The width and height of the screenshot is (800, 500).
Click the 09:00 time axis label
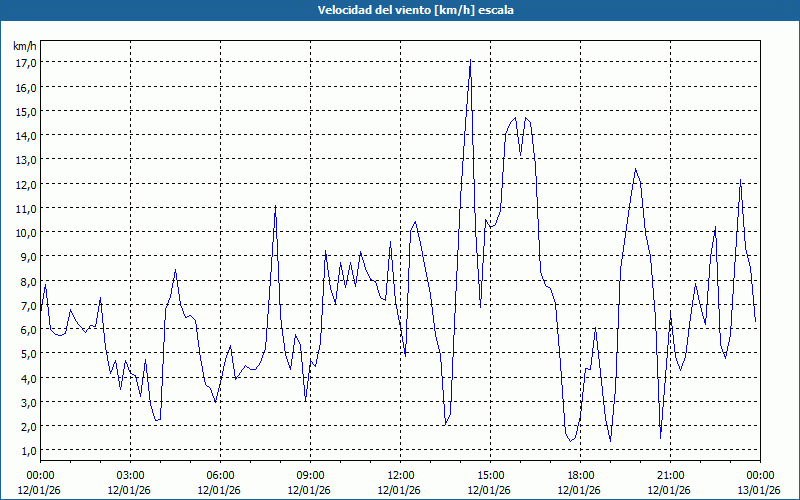310,475
